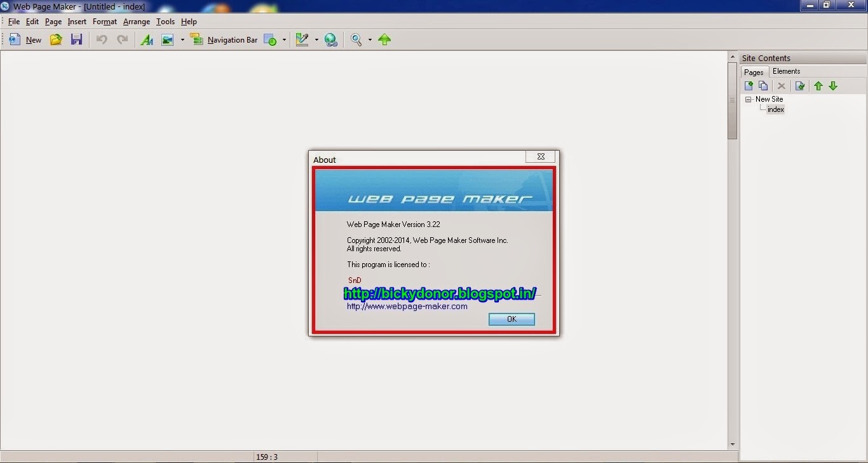Open the Edit menu
The image size is (868, 463).
(32, 22)
